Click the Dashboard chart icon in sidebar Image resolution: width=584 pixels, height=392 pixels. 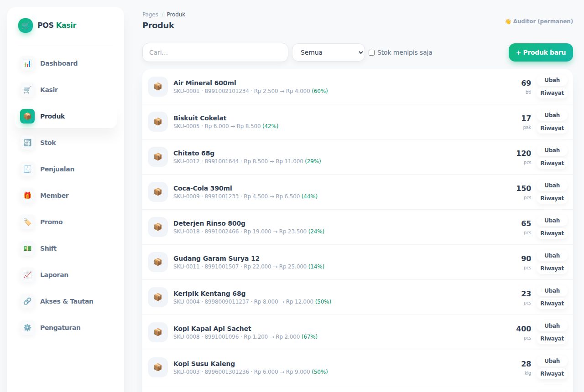click(27, 63)
